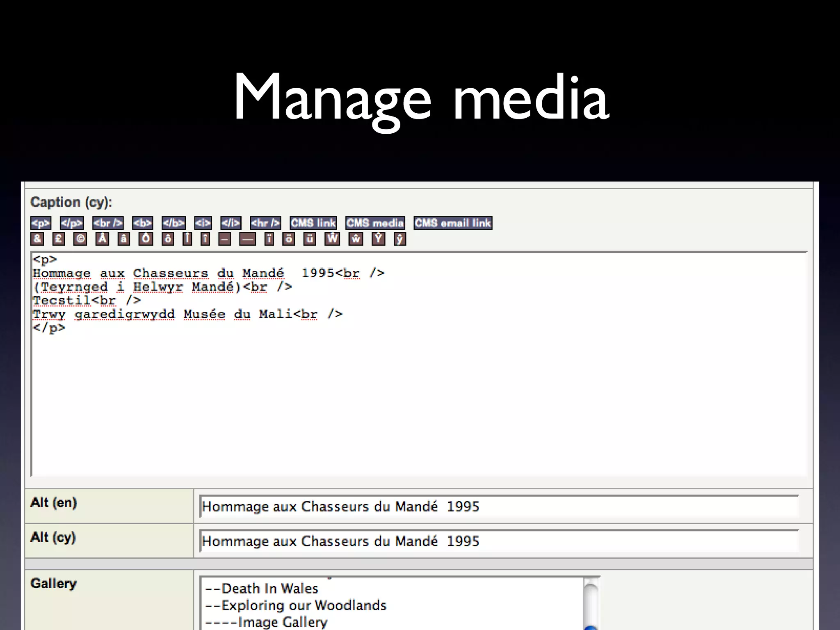
Task: Insert an opening <i> italic tag
Action: tap(203, 223)
